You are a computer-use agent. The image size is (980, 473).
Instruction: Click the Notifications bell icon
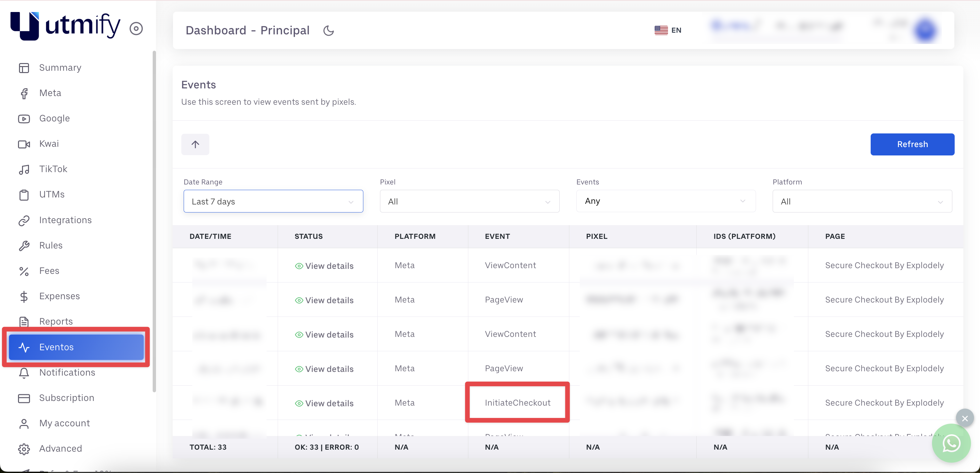pos(24,373)
